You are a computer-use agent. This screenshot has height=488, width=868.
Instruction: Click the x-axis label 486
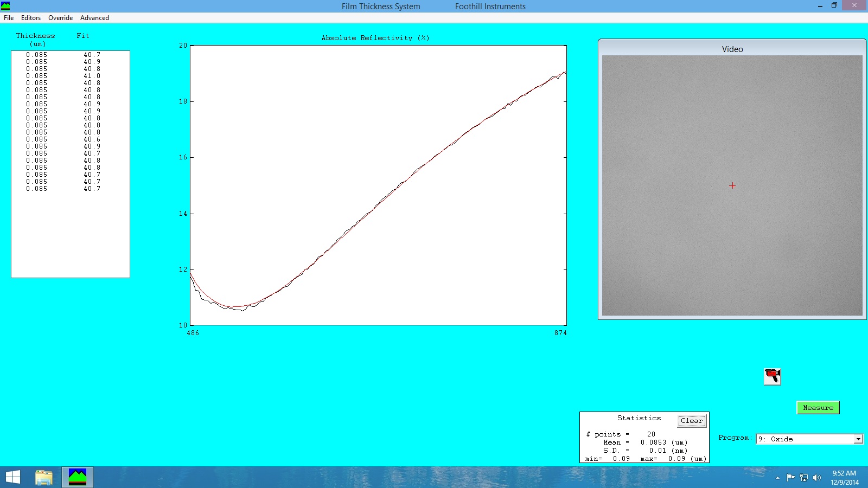193,333
